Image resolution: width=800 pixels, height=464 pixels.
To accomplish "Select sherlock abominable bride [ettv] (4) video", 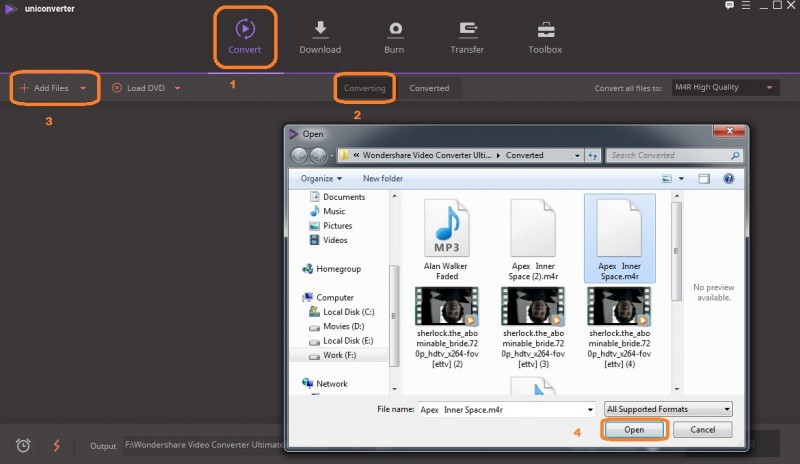I will point(619,327).
